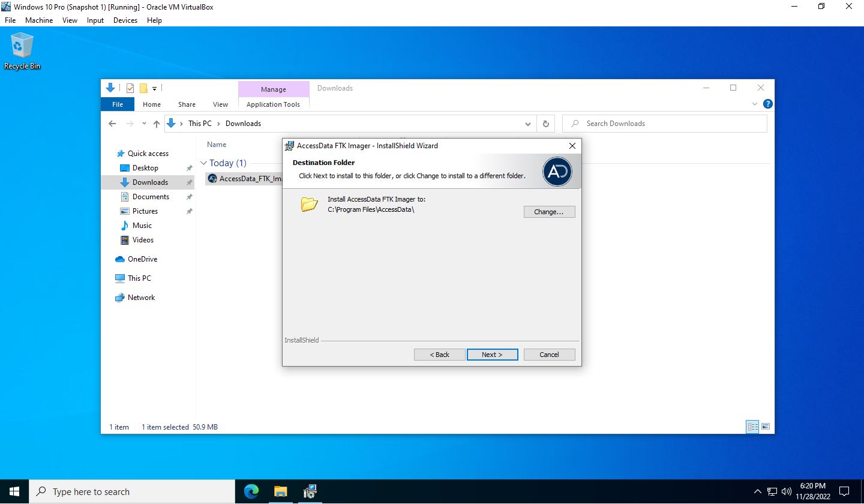The image size is (864, 504).
Task: Open Quick access in the navigation pane
Action: (148, 154)
